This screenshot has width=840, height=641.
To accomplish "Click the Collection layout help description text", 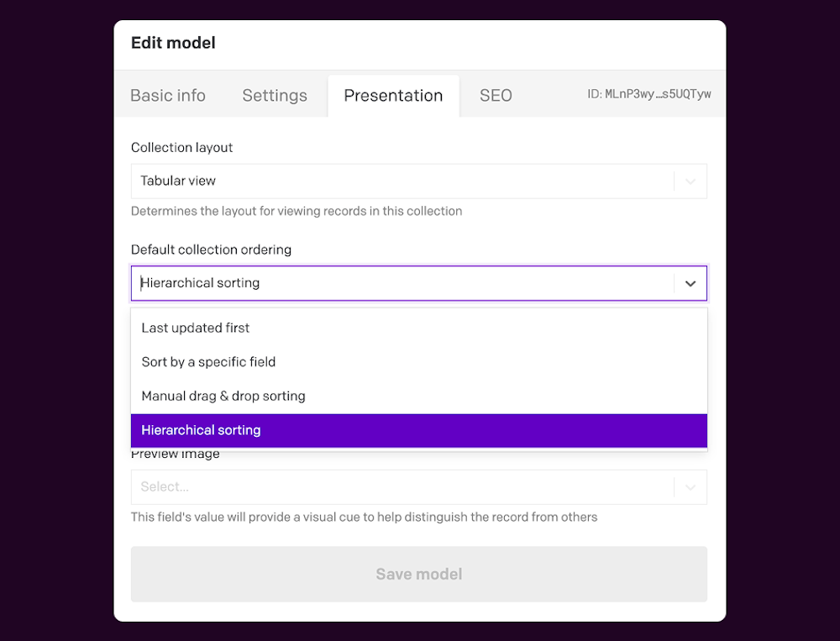I will coord(297,211).
